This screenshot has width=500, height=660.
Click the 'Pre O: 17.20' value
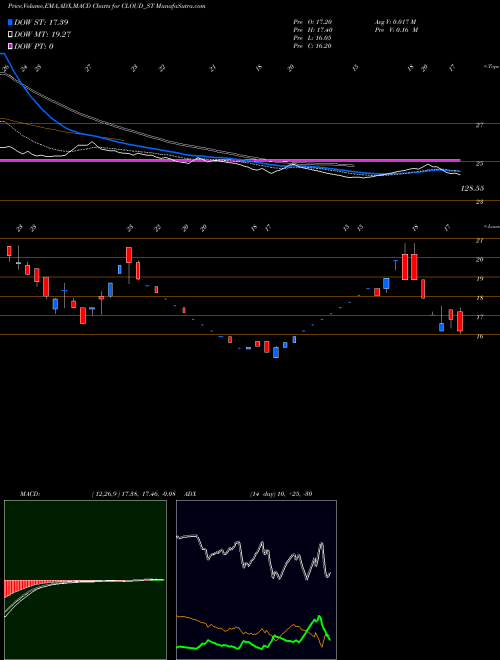312,22
